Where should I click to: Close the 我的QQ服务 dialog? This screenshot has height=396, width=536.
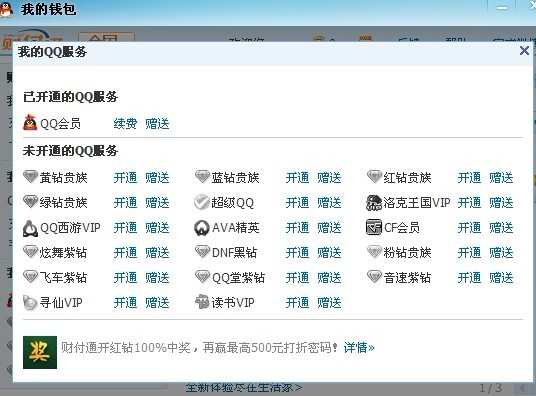pos(524,51)
